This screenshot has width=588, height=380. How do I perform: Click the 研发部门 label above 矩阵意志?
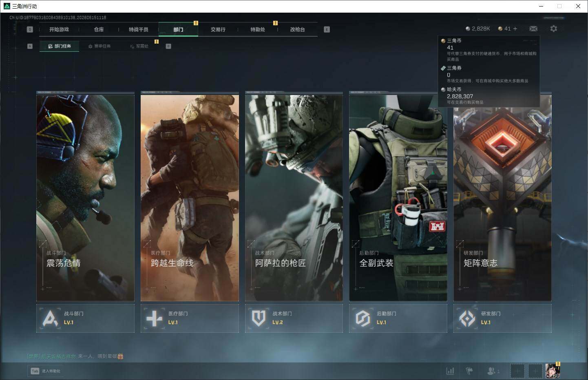point(473,253)
